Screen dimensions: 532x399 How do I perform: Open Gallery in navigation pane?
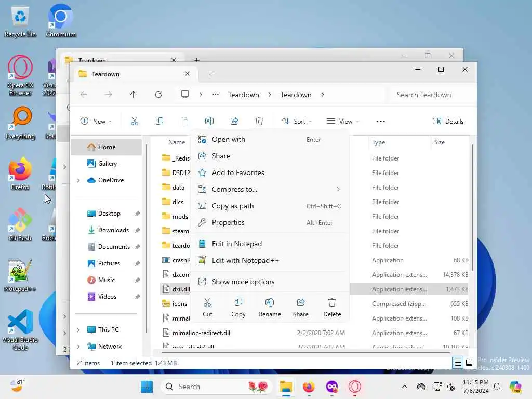(106, 164)
